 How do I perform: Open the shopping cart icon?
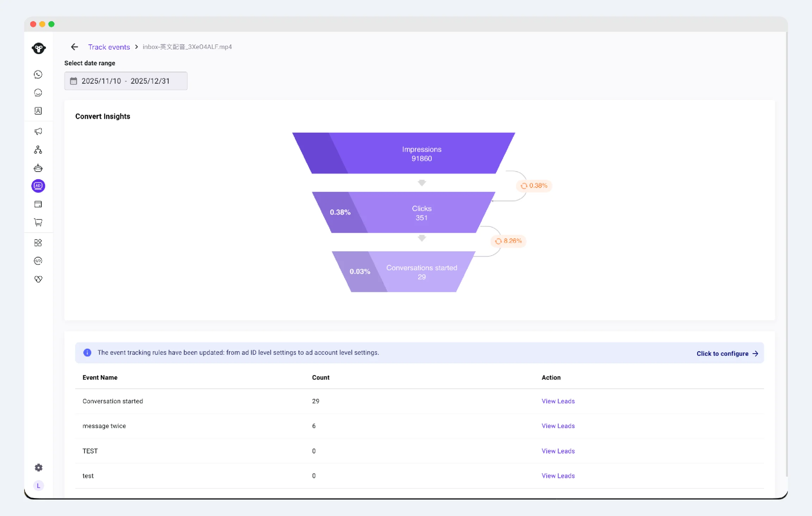coord(38,222)
